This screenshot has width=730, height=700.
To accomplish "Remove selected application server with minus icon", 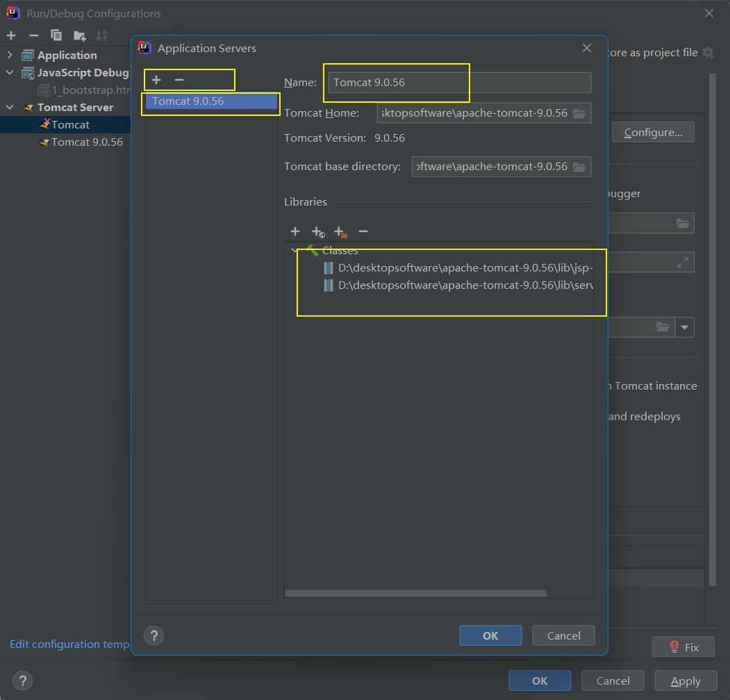I will (179, 80).
